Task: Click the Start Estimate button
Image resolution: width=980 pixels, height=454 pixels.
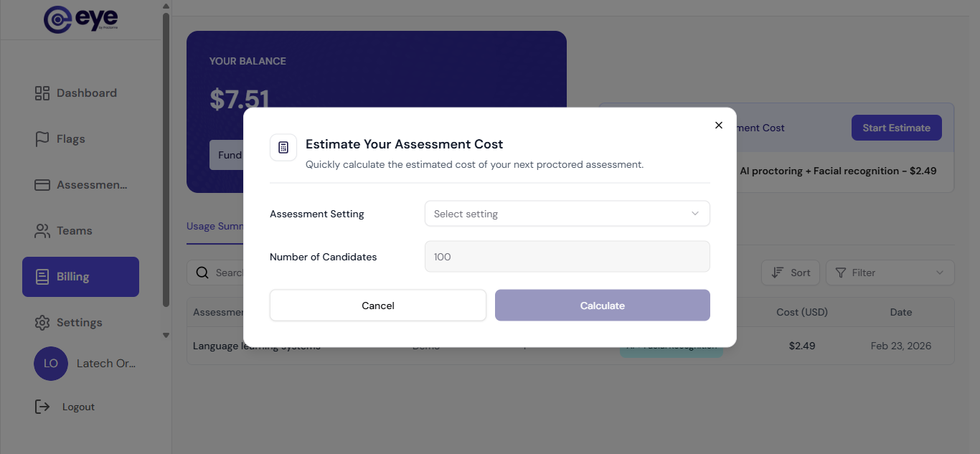Action: pyautogui.click(x=897, y=128)
